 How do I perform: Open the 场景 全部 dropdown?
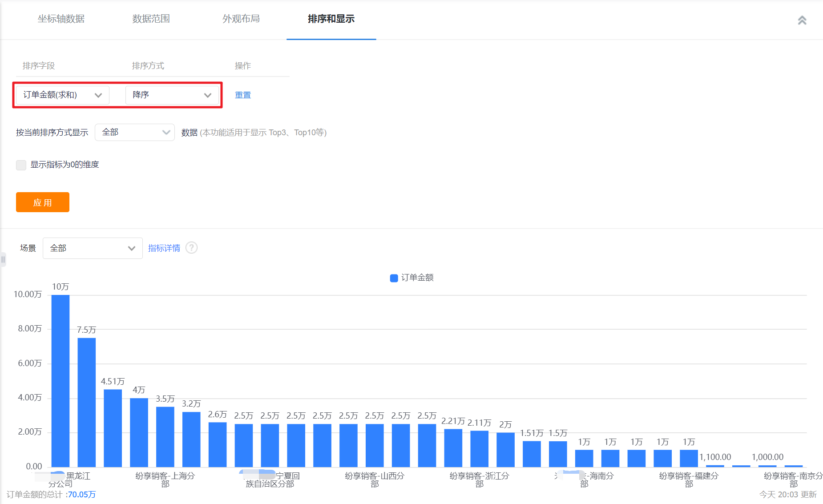point(93,248)
